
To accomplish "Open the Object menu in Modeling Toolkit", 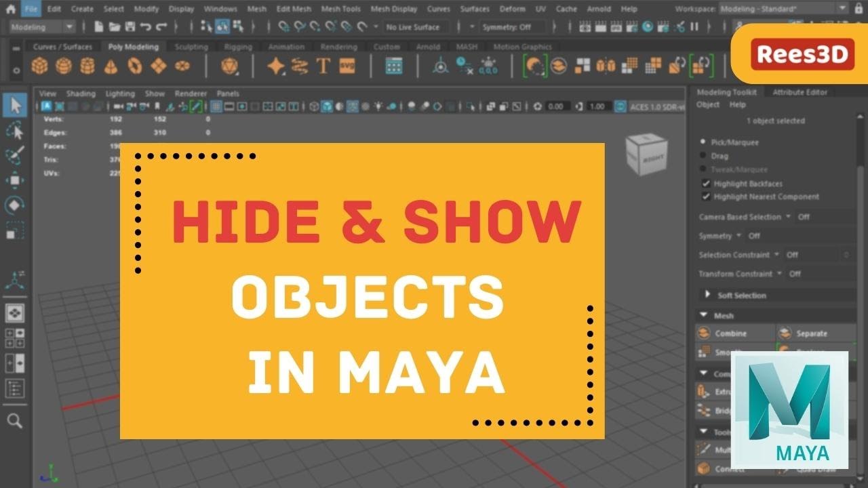I will point(708,104).
